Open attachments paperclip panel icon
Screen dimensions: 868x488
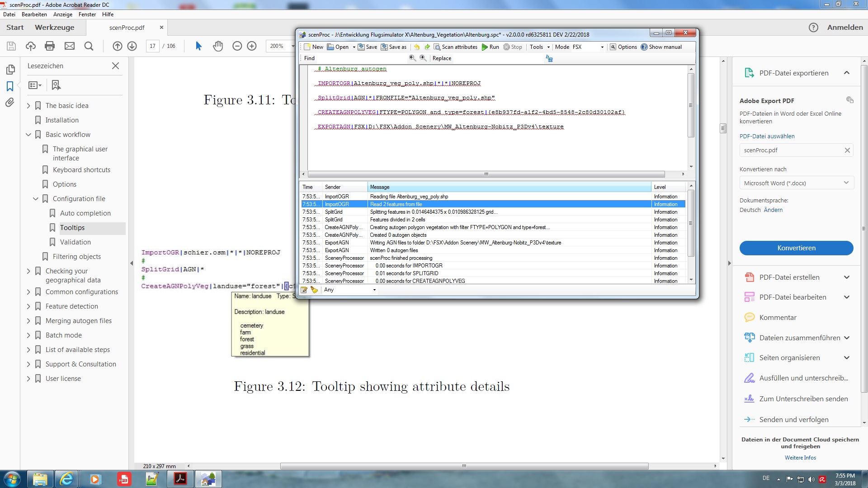[x=10, y=103]
